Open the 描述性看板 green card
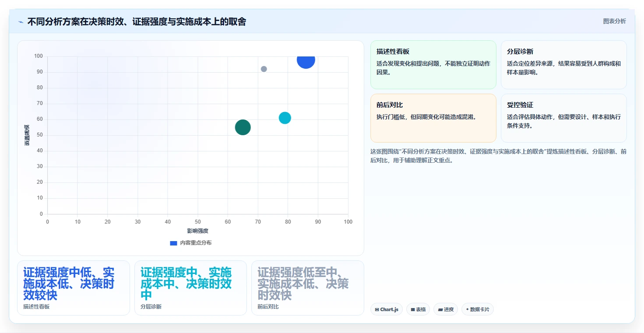 tap(433, 65)
